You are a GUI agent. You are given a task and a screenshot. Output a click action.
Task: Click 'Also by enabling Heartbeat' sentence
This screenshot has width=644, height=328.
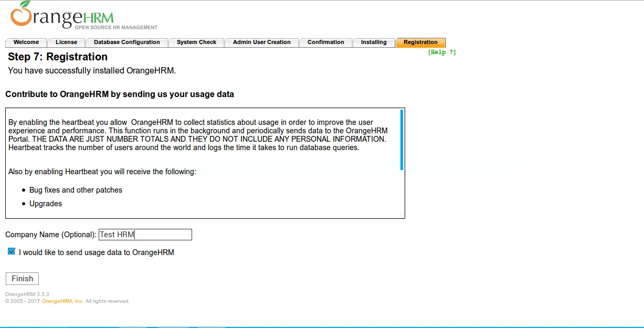click(x=102, y=172)
